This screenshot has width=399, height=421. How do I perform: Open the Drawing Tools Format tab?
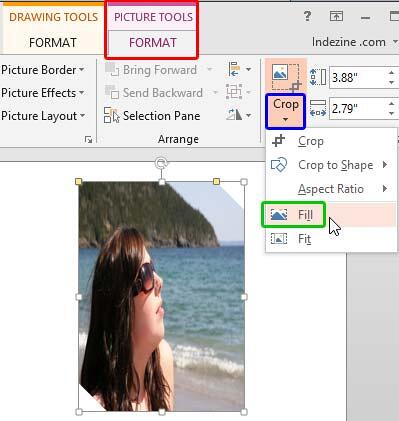coord(52,43)
